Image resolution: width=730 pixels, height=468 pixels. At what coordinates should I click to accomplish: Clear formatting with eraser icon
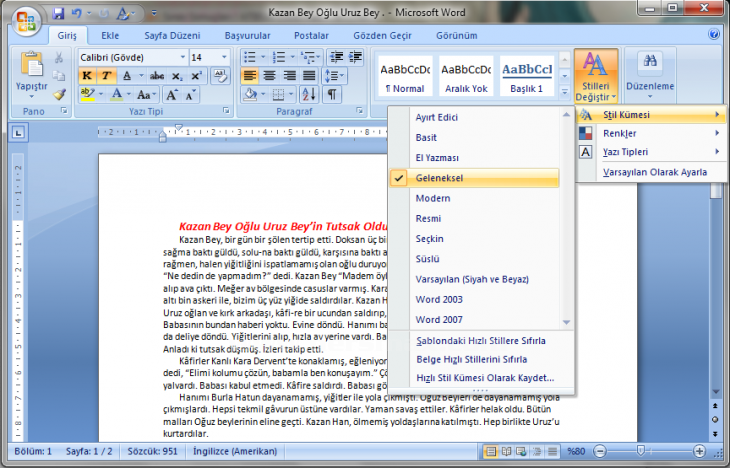(220, 75)
